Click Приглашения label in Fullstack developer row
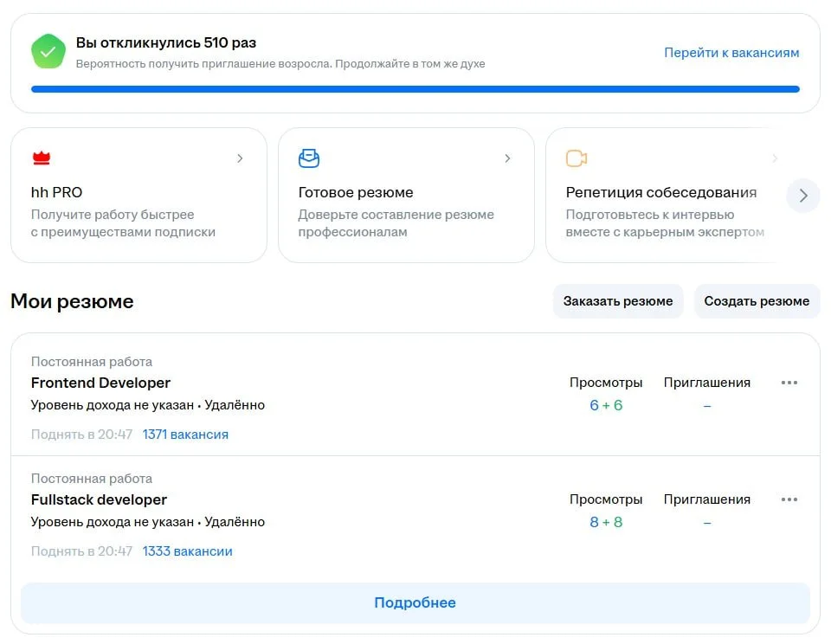The height and width of the screenshot is (644, 831). pos(707,499)
